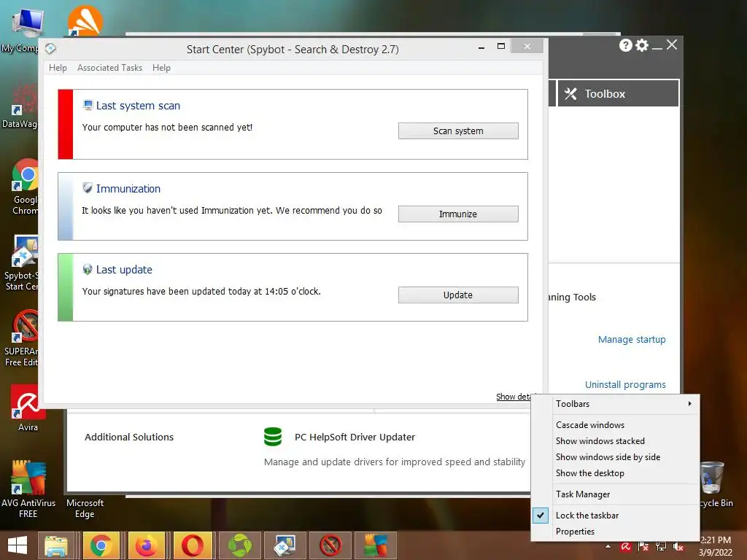Open settings gear in background window

pyautogui.click(x=642, y=45)
